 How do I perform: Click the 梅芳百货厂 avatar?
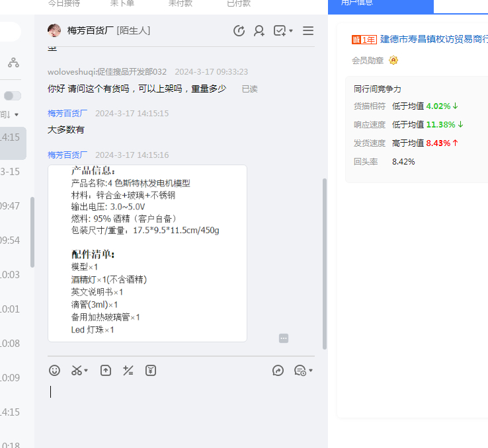(54, 30)
